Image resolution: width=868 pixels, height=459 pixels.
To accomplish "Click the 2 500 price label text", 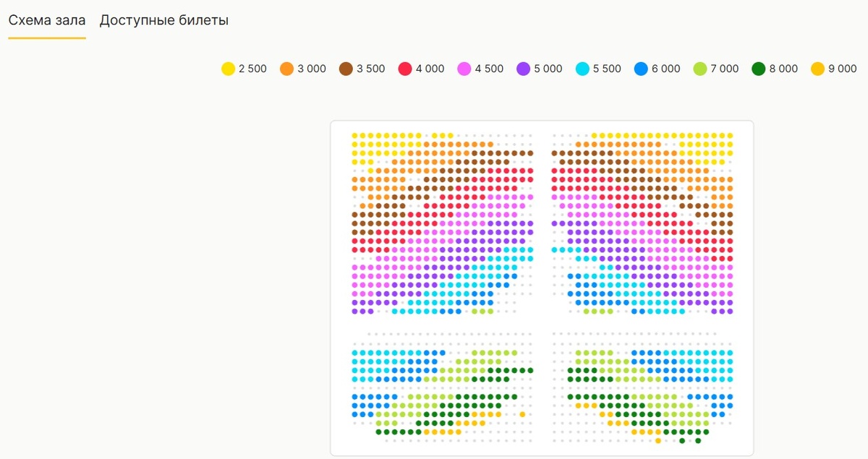I will 252,69.
